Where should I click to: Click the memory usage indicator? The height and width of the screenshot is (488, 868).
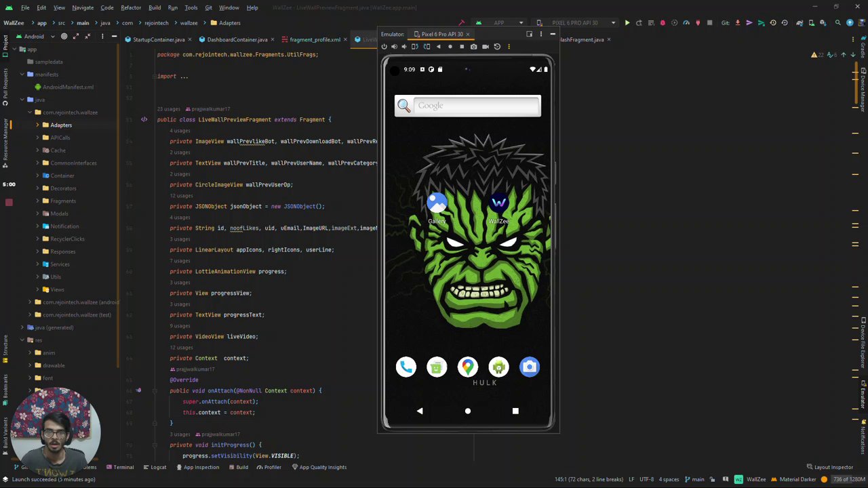coord(848,480)
